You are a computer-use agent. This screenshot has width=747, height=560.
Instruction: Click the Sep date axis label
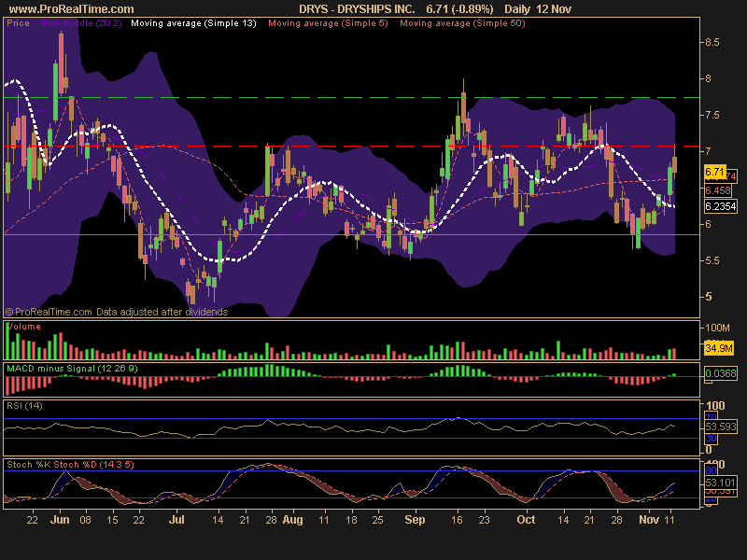click(x=415, y=520)
